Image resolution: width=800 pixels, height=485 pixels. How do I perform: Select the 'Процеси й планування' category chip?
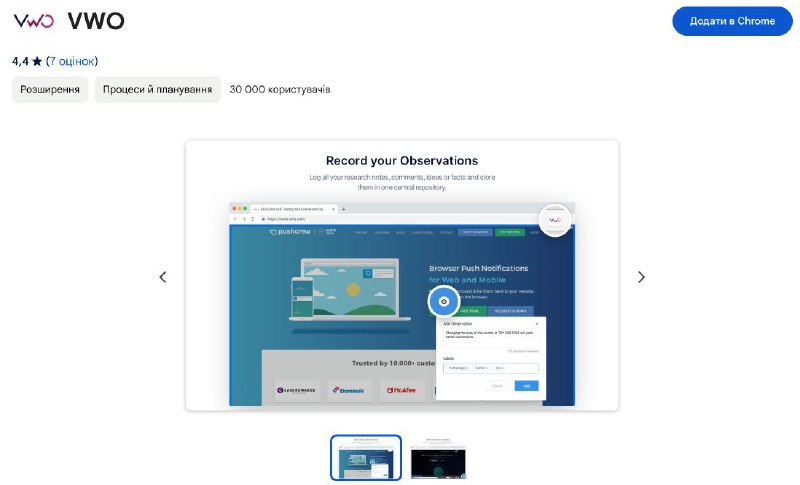pyautogui.click(x=158, y=90)
